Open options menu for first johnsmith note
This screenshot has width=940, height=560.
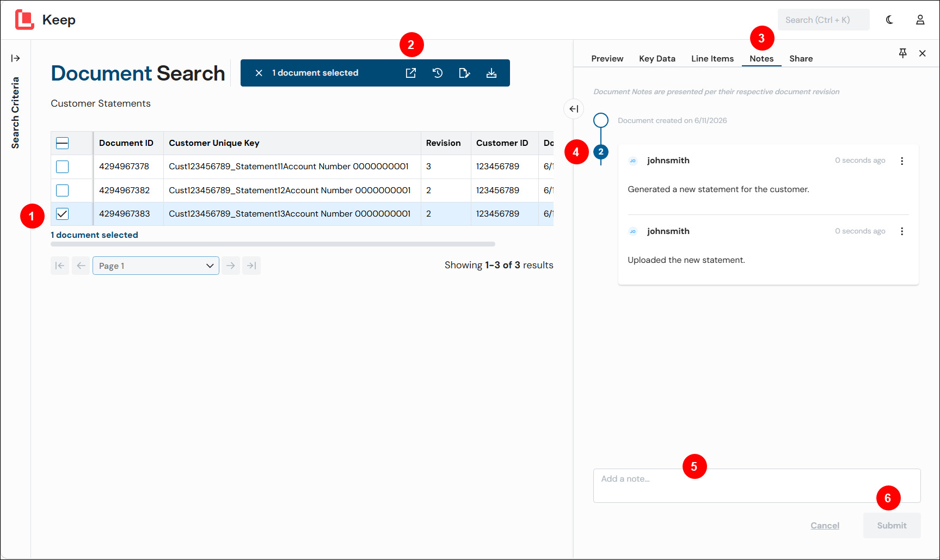click(x=902, y=161)
